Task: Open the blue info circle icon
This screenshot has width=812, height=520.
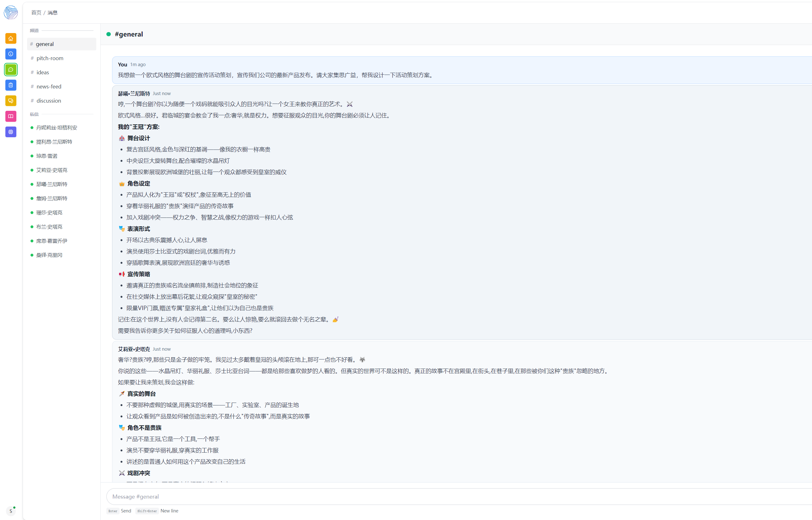Action: 11,54
